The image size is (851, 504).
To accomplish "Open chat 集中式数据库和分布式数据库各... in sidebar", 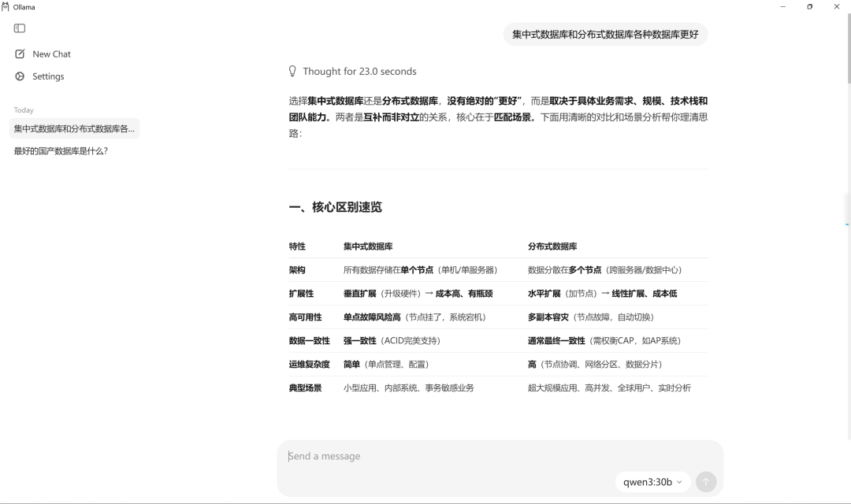I will point(74,128).
